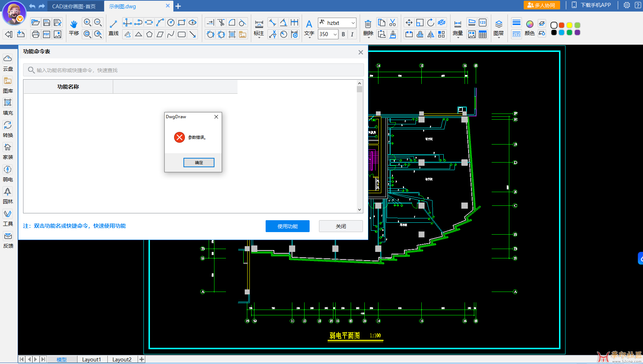Select the arrow drawing tool

point(193,34)
